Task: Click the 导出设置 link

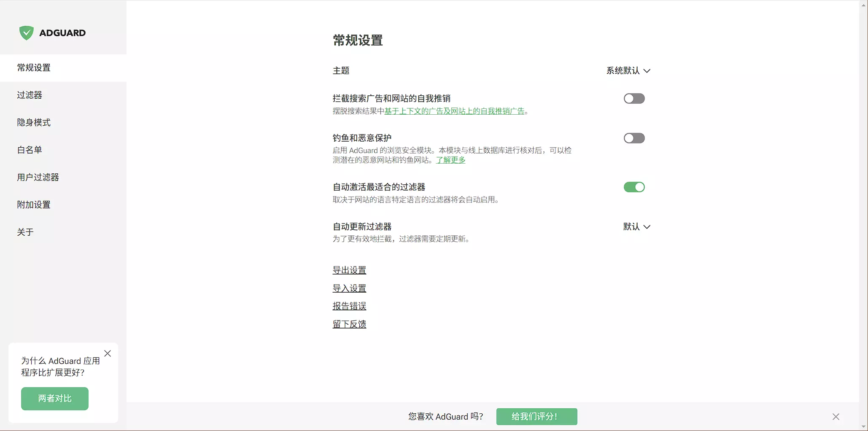Action: (349, 270)
